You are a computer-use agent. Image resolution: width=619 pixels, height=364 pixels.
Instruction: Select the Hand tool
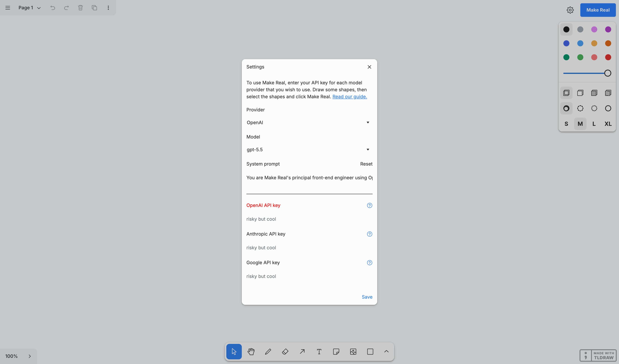251,351
